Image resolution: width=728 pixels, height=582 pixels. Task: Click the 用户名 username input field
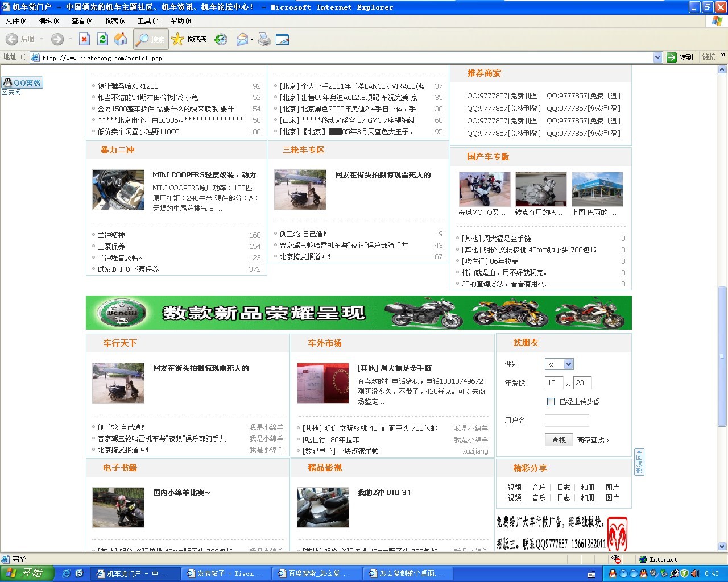[x=566, y=421]
